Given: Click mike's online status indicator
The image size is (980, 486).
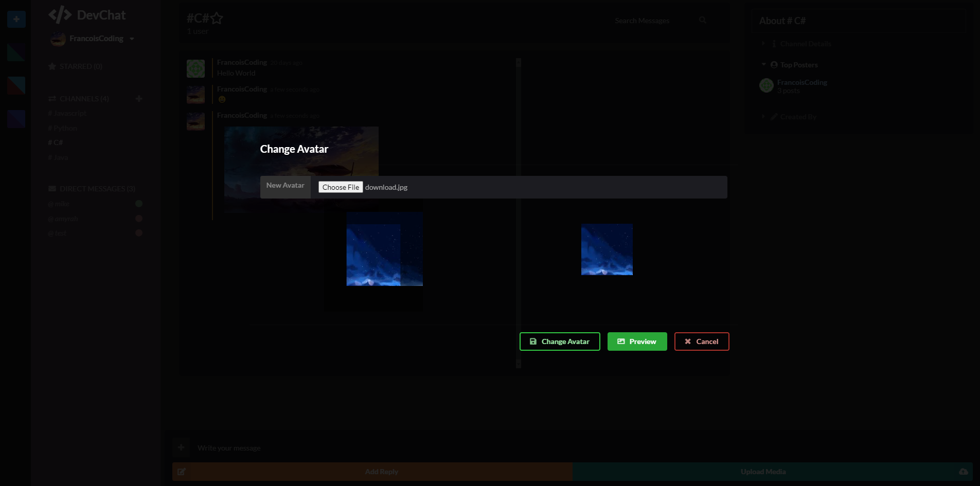Looking at the screenshot, I should click(x=139, y=204).
